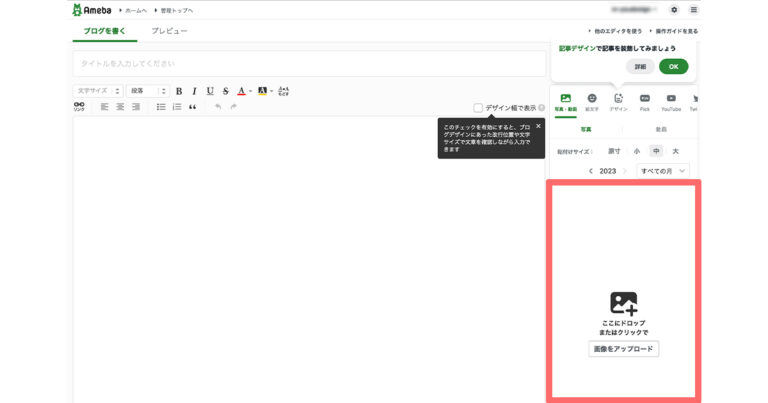Image resolution: width=768 pixels, height=403 pixels.
Task: Toggle bold text formatting
Action: click(x=179, y=91)
